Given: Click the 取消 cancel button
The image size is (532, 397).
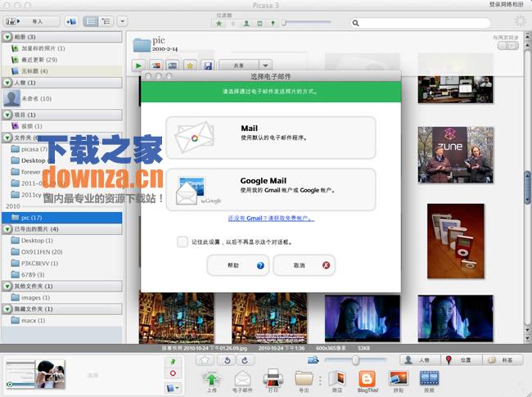Looking at the screenshot, I should 304,265.
